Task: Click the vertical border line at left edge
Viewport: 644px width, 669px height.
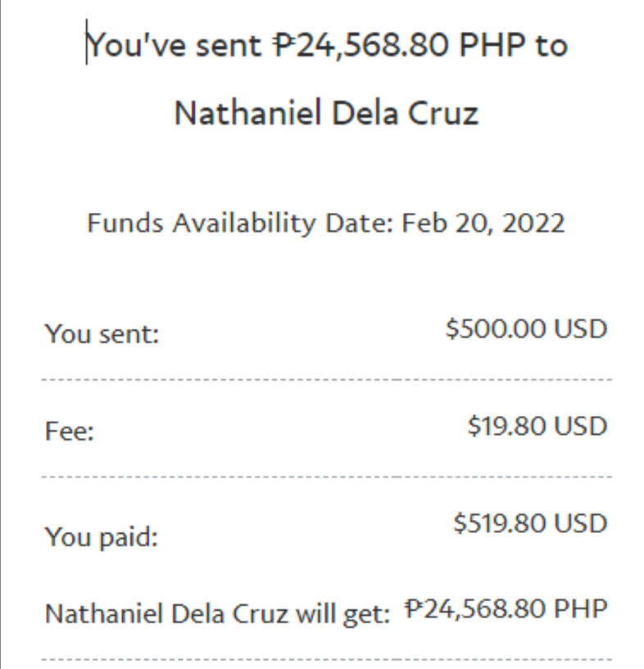Action: 1,328
